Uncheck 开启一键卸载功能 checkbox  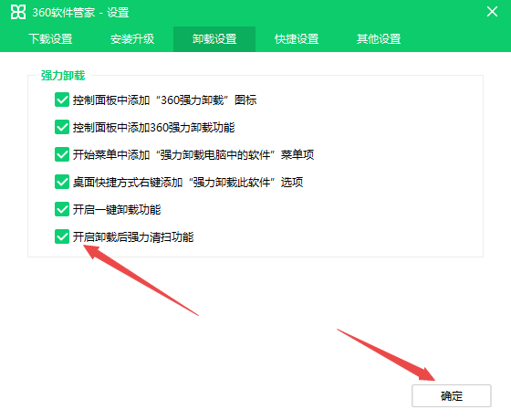click(x=62, y=209)
